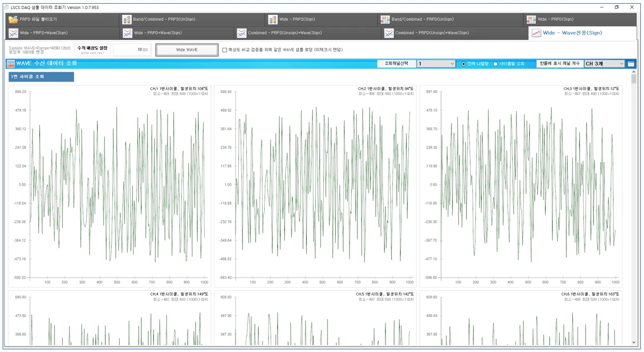Enable the 해상도 비교 검증 WAVE 샘플 로딩 checkbox
Screen dimensions: 644x352
click(x=224, y=50)
